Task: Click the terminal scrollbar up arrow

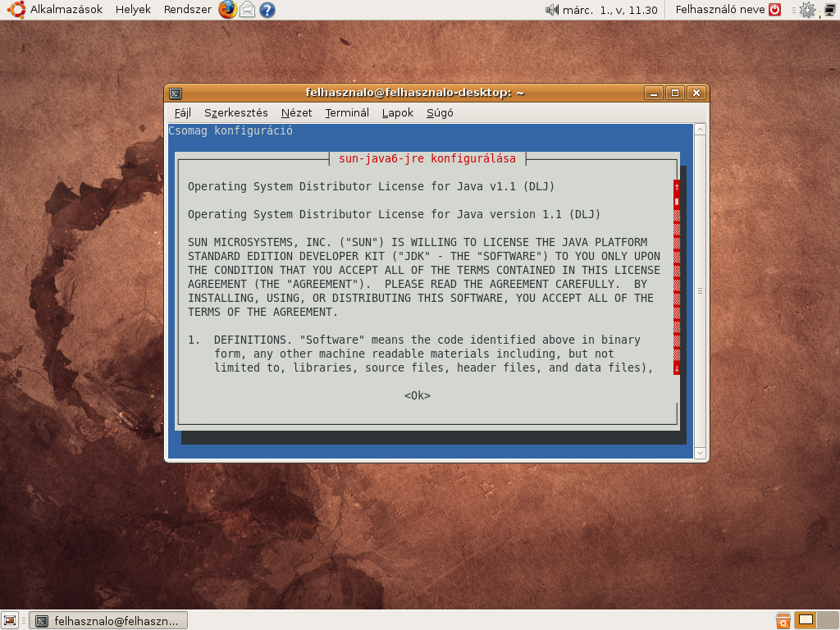Action: click(700, 130)
